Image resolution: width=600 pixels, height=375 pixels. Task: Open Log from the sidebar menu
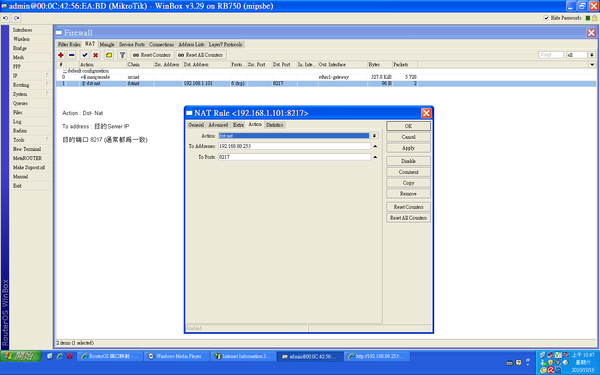click(31, 122)
